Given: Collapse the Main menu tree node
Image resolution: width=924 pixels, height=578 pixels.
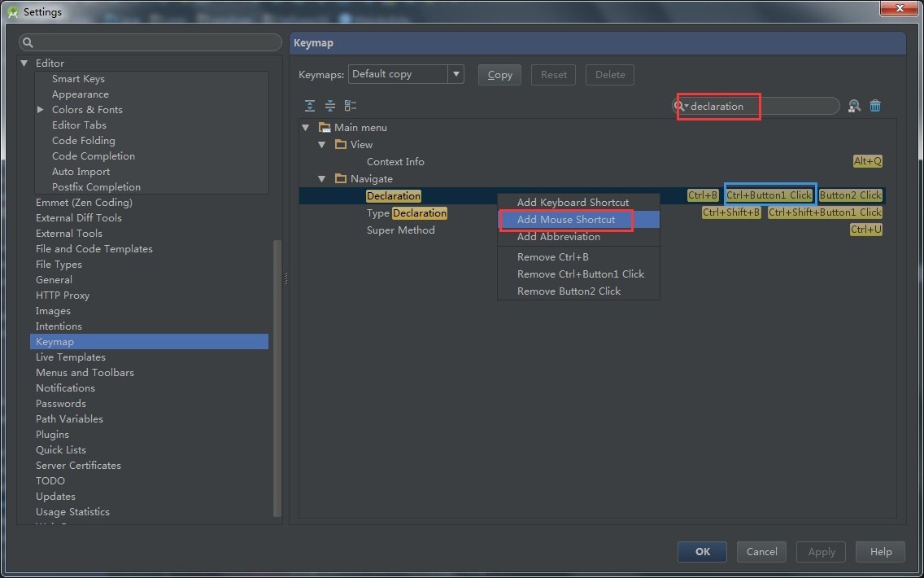Looking at the screenshot, I should pyautogui.click(x=306, y=128).
